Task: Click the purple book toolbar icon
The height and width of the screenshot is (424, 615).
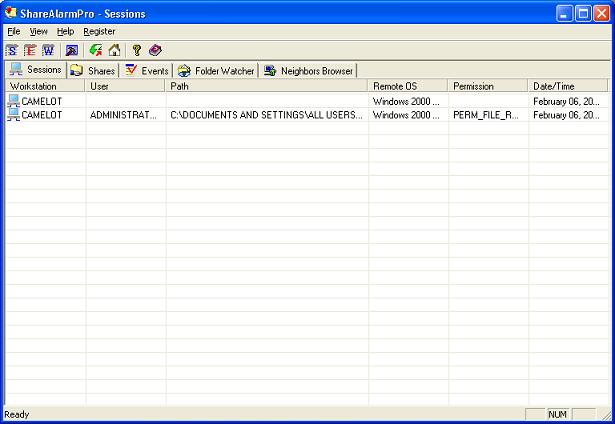Action: [155, 50]
